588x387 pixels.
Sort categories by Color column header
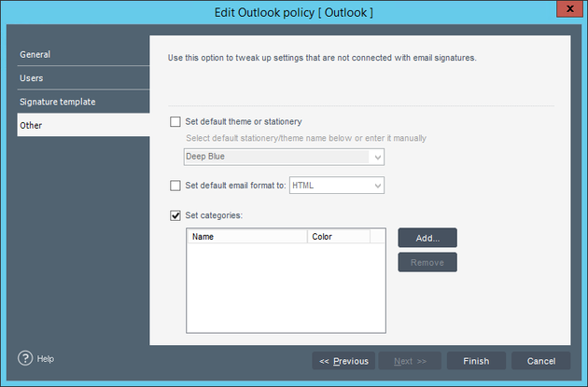point(339,236)
